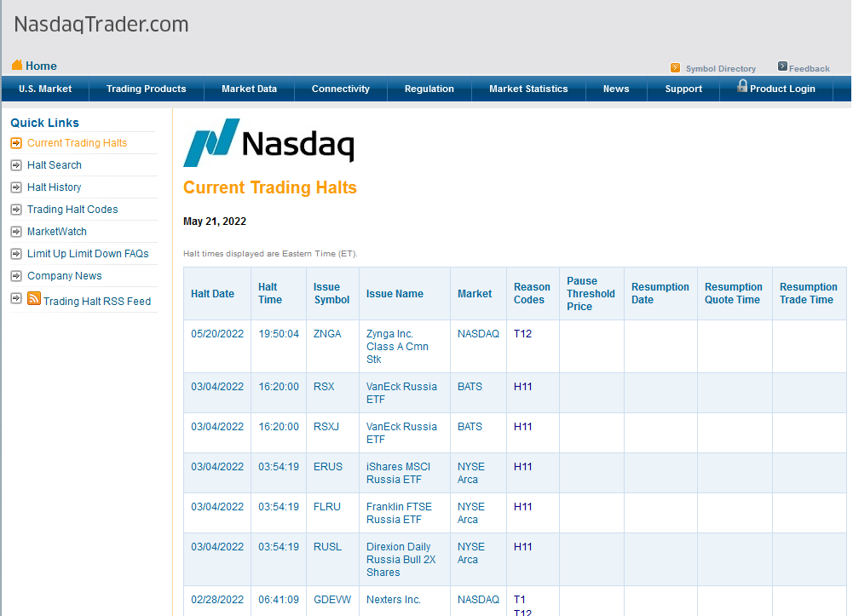
Task: Open the Connectivity menu
Action: click(x=341, y=89)
